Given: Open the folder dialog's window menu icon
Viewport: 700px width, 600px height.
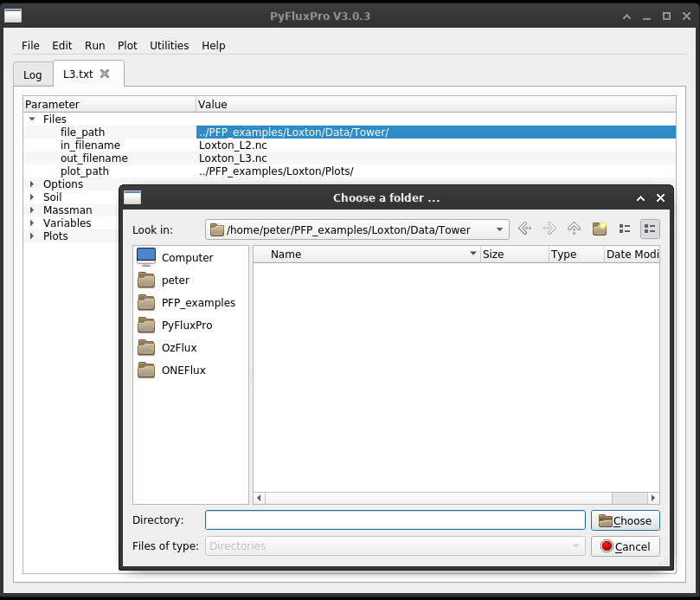Looking at the screenshot, I should coord(132,197).
